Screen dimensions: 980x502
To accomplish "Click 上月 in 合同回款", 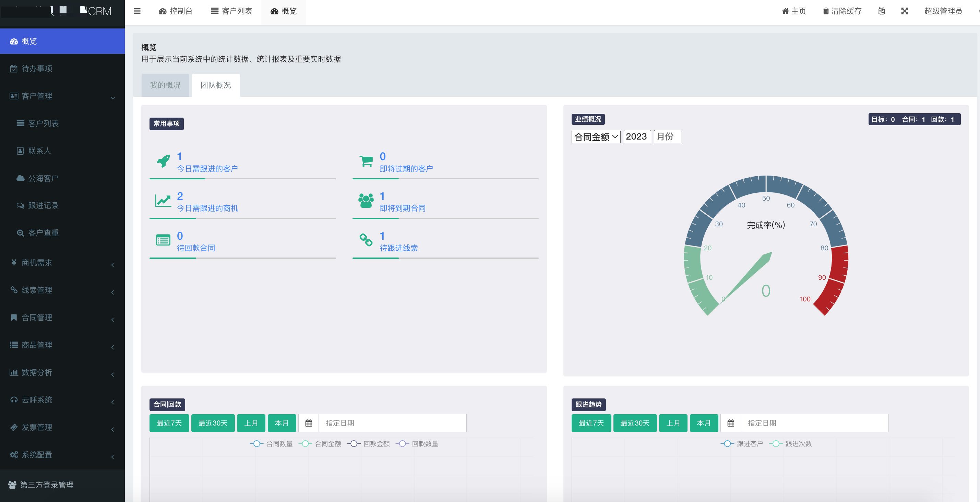I will coord(251,423).
